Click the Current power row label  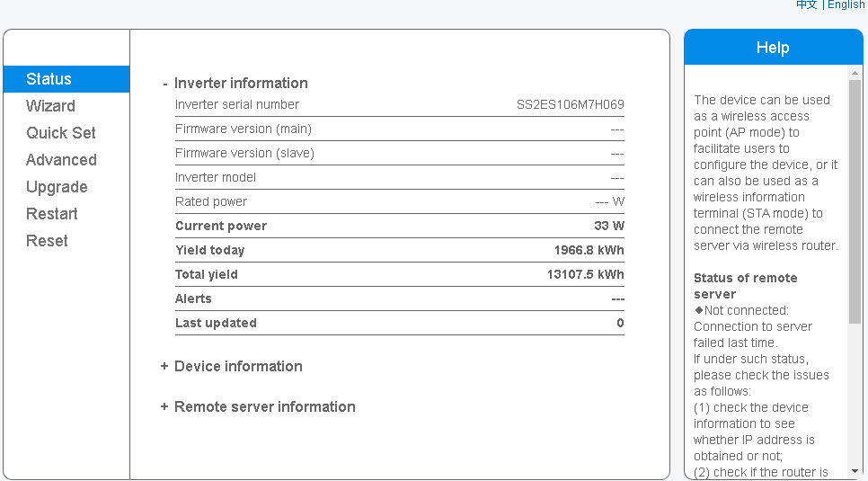click(221, 226)
